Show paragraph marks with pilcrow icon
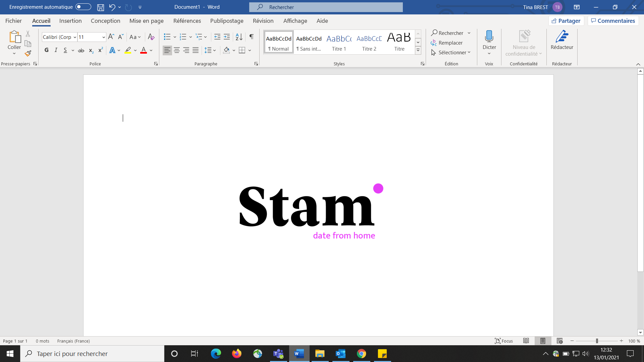 click(251, 37)
